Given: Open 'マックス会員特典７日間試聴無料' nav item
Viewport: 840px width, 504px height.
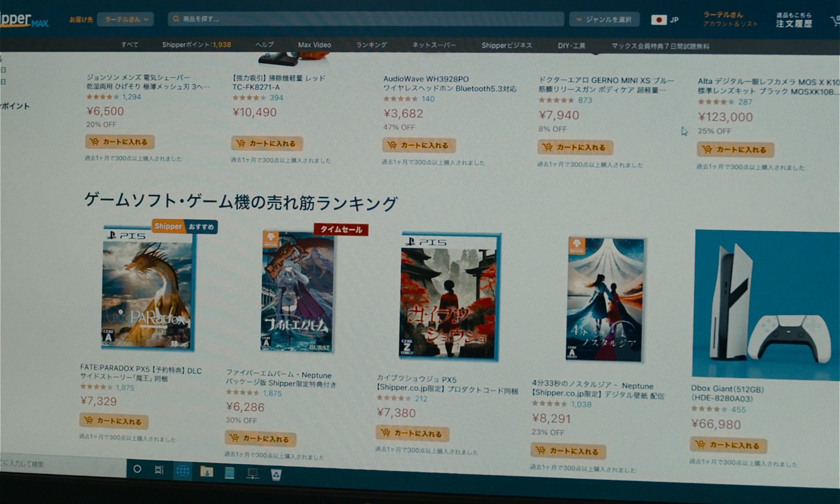Looking at the screenshot, I should pos(660,46).
